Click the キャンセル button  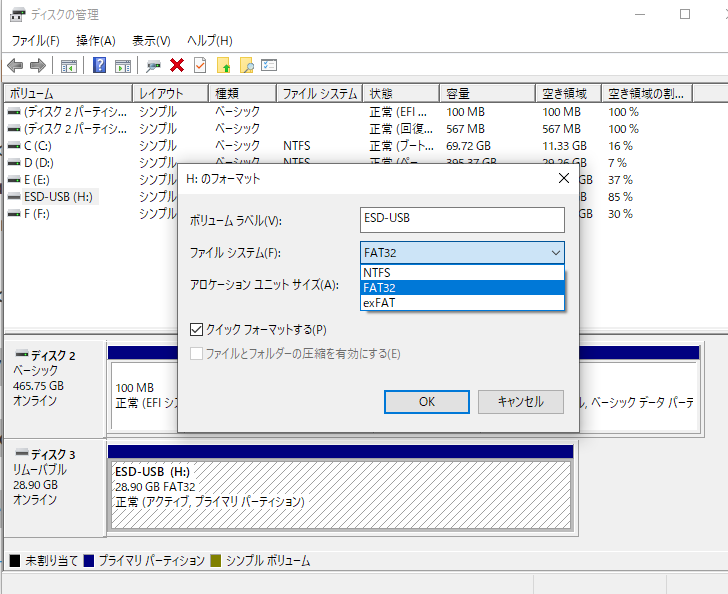521,402
